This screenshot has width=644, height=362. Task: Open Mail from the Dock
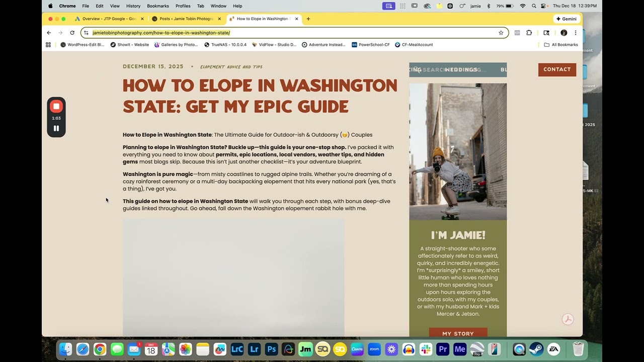134,349
